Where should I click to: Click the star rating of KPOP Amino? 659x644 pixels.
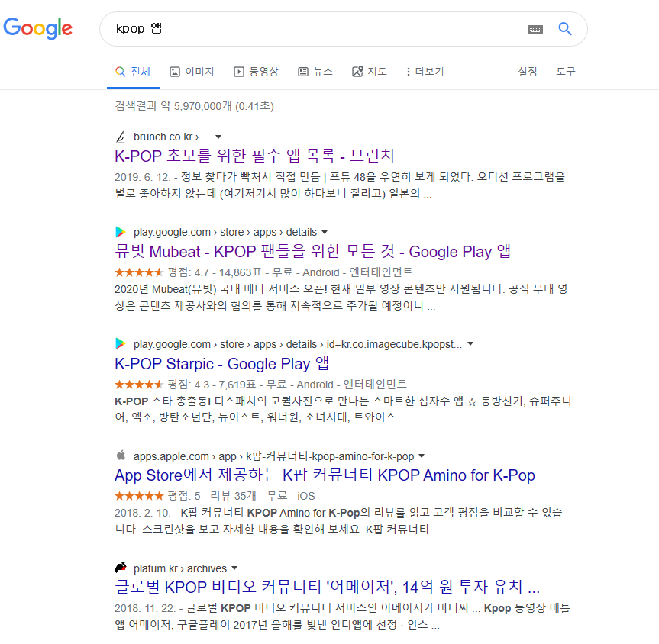(x=139, y=496)
